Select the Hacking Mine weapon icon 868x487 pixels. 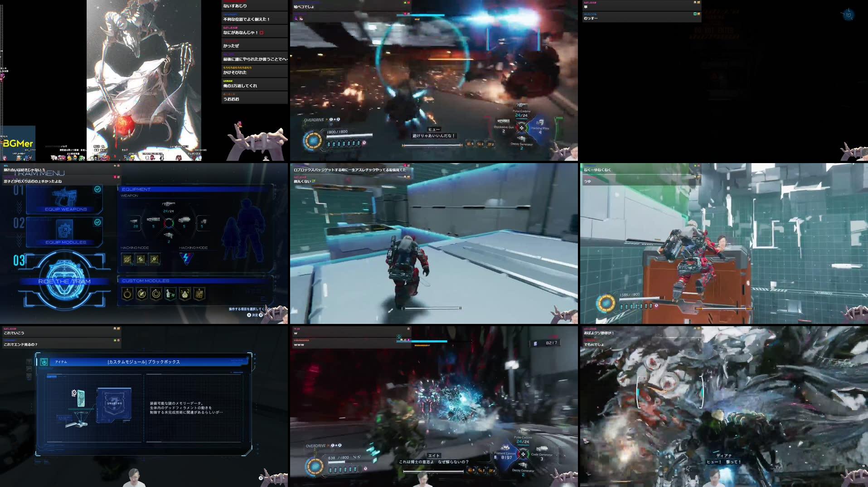coord(540,123)
